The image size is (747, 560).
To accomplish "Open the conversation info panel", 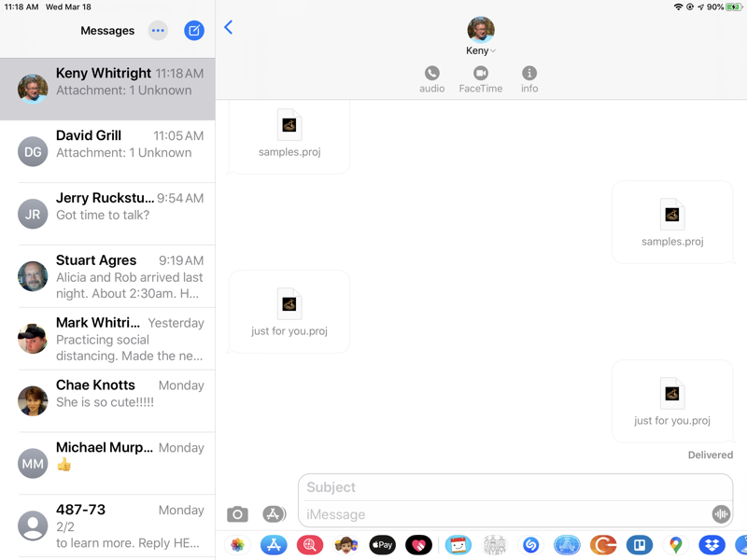I will coord(529,79).
